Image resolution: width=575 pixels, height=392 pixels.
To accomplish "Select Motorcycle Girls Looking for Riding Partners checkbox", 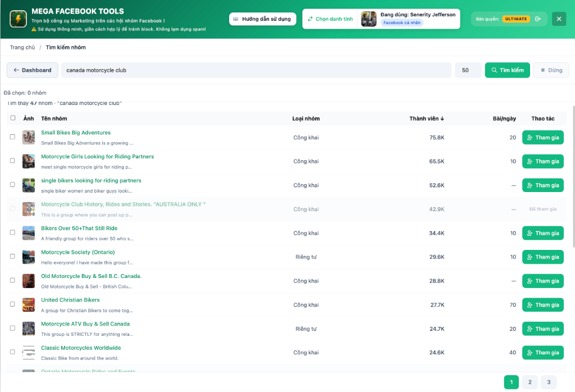I will [12, 161].
